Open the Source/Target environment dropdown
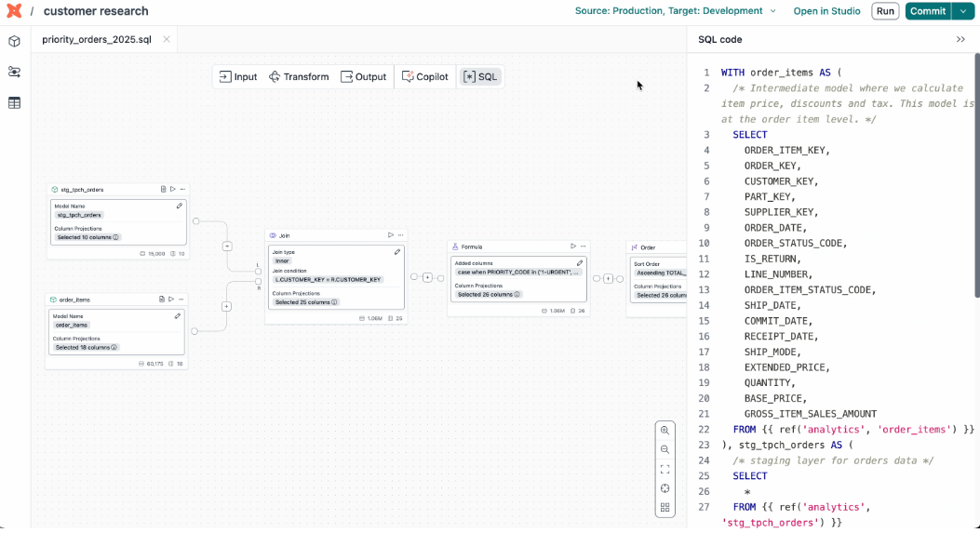980x533 pixels. tap(675, 10)
